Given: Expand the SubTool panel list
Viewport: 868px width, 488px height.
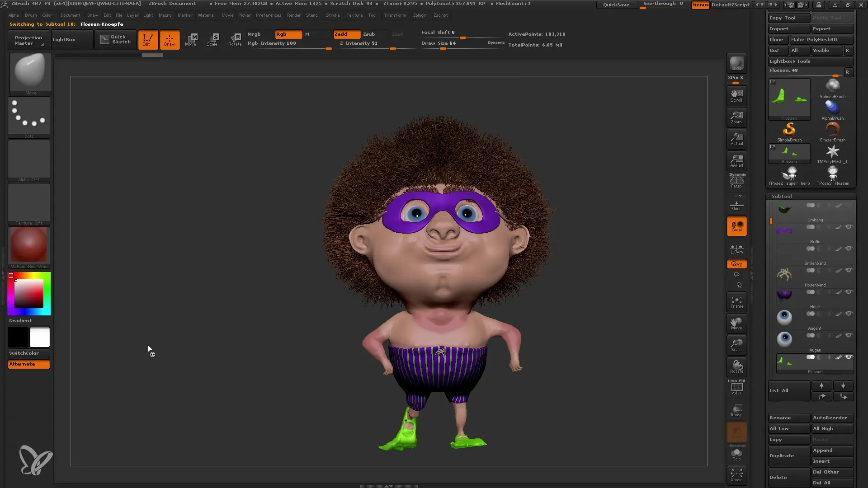Looking at the screenshot, I should 779,390.
